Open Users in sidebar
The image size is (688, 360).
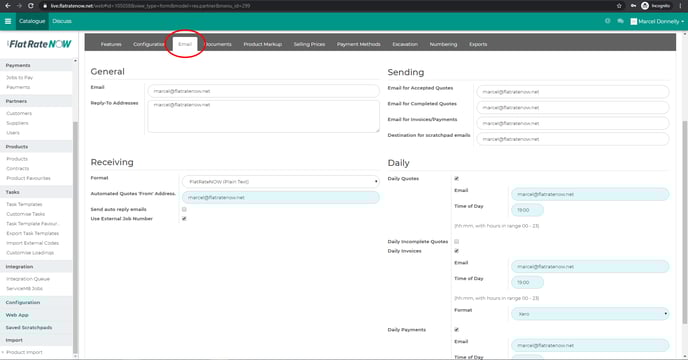click(x=13, y=133)
